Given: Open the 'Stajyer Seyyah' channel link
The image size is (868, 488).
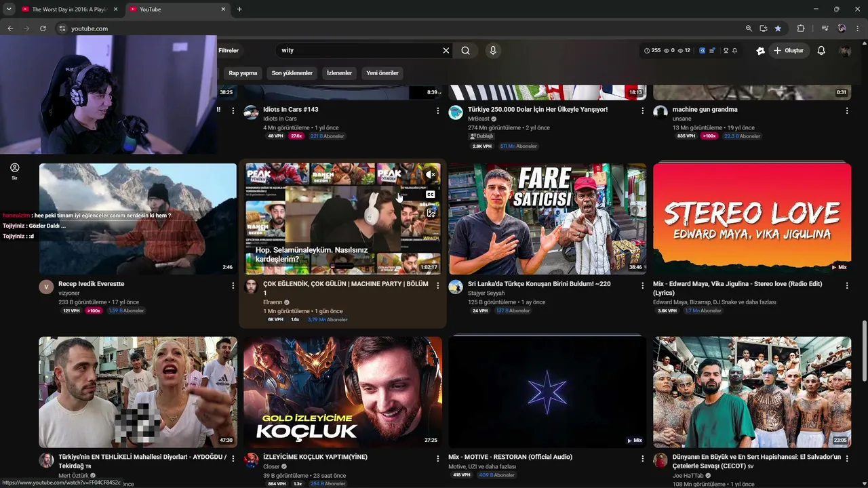Looking at the screenshot, I should click(x=486, y=293).
